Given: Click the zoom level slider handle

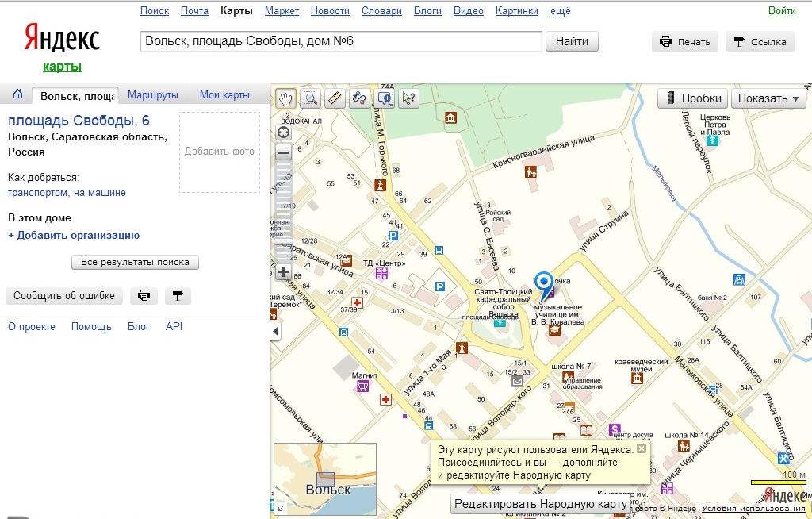Looking at the screenshot, I should (283, 241).
